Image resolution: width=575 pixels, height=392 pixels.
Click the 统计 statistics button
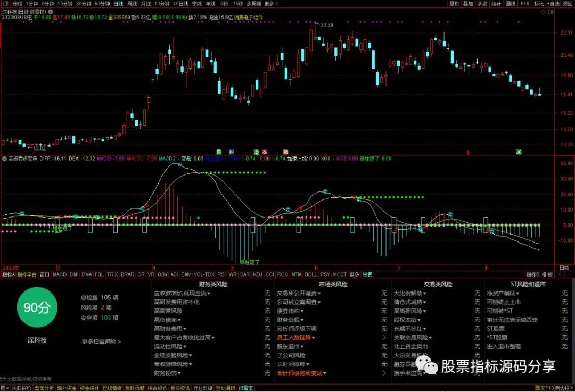496,3
